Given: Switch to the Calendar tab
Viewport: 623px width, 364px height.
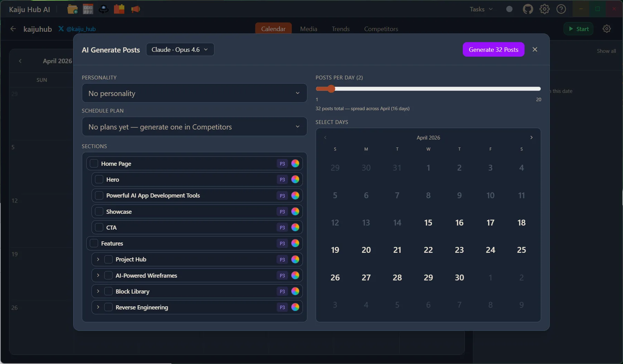Looking at the screenshot, I should click(274, 29).
